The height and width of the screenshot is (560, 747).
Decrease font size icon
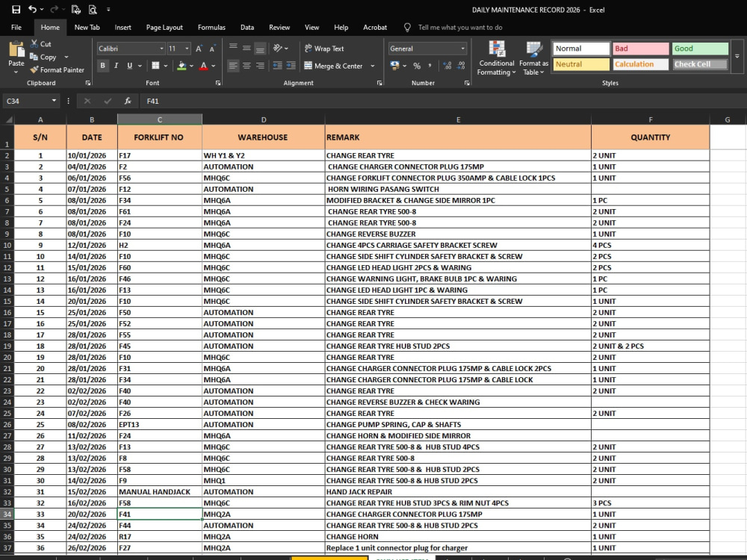click(212, 49)
